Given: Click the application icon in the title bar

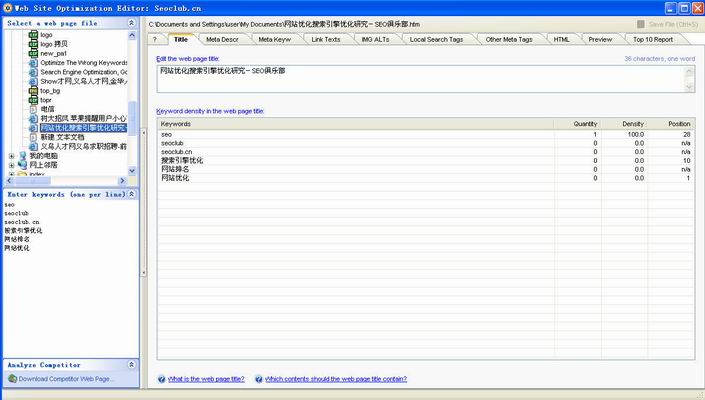Looking at the screenshot, I should pyautogui.click(x=8, y=8).
